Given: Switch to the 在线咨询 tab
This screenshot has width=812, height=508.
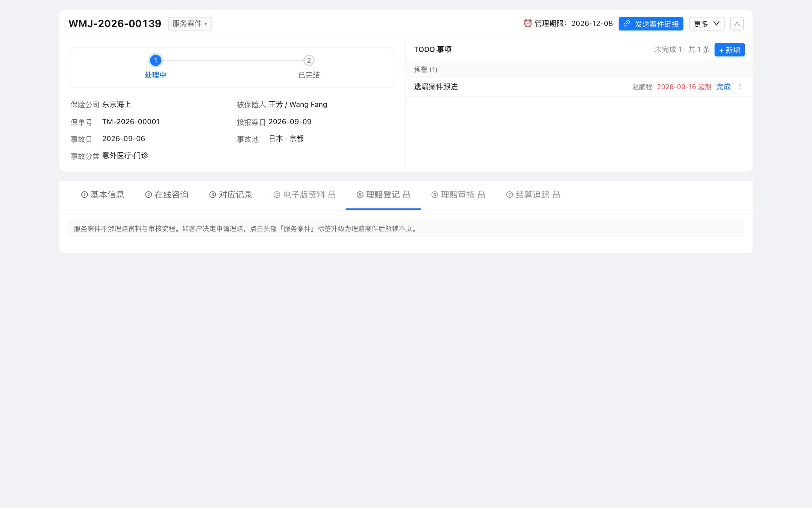Looking at the screenshot, I should tap(167, 195).
